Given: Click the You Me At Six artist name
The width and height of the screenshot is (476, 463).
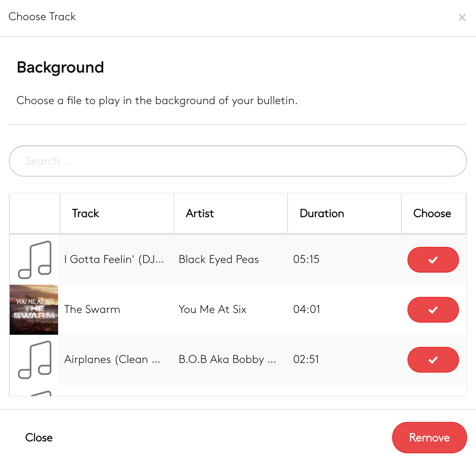Looking at the screenshot, I should coord(213,309).
